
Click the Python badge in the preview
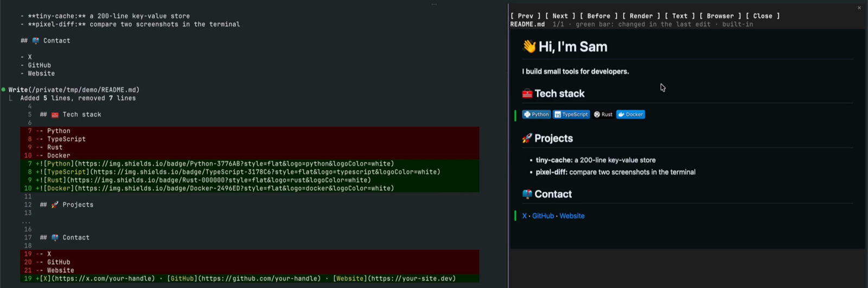537,115
